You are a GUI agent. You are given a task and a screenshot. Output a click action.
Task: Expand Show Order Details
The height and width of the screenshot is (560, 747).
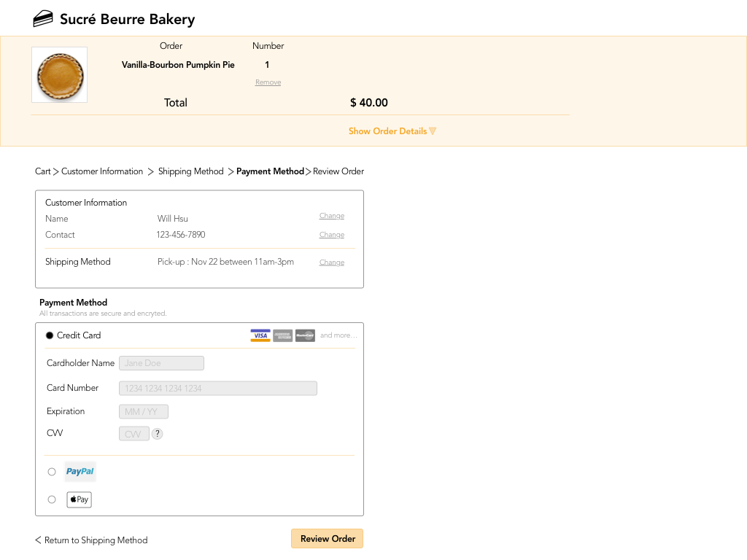(392, 131)
